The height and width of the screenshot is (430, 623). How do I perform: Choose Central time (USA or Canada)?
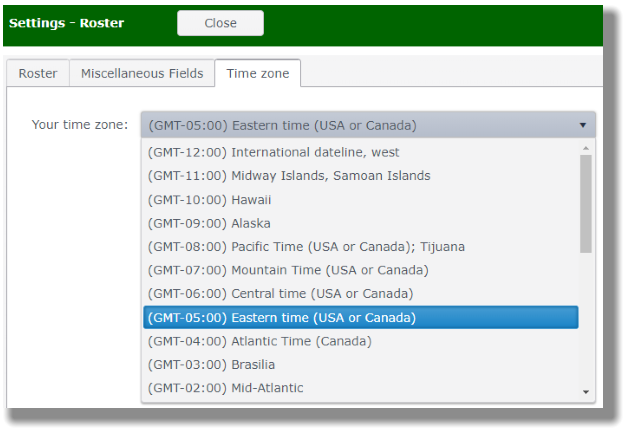(x=280, y=294)
